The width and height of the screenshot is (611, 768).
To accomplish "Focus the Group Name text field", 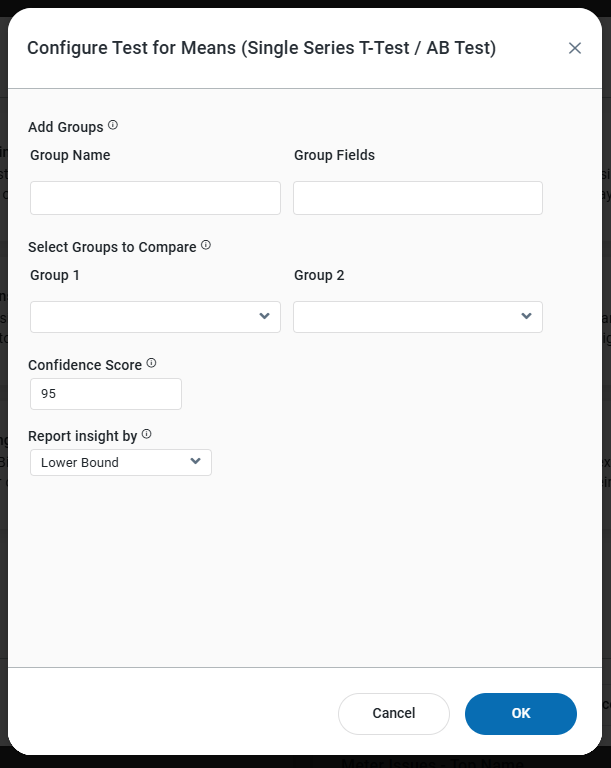I will (x=155, y=198).
